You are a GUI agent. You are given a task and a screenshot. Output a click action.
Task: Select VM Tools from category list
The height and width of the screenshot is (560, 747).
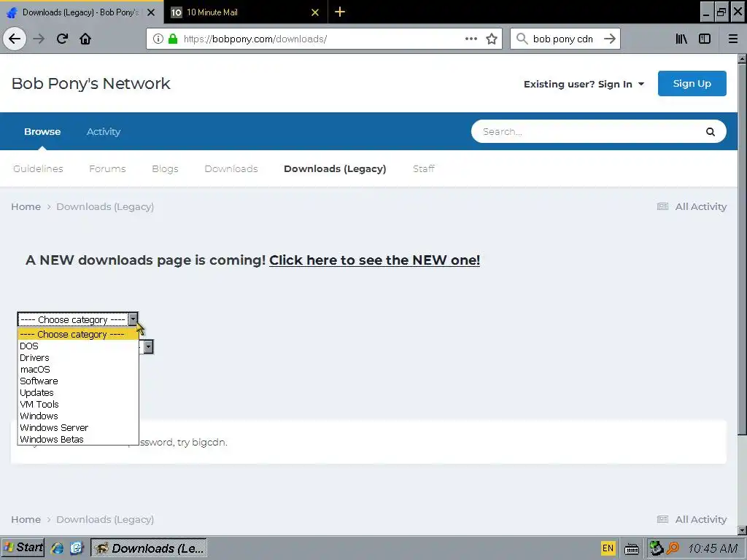(x=78, y=404)
